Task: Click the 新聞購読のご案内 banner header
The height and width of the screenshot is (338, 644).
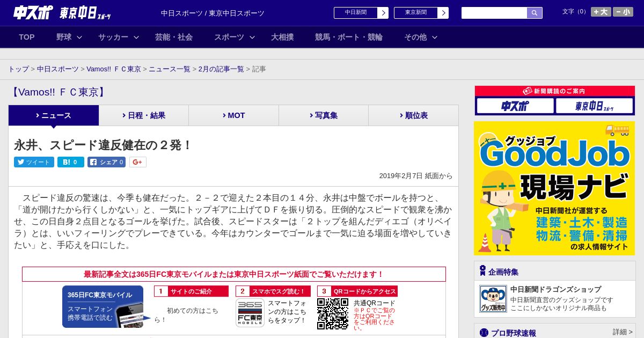Action: (x=554, y=91)
